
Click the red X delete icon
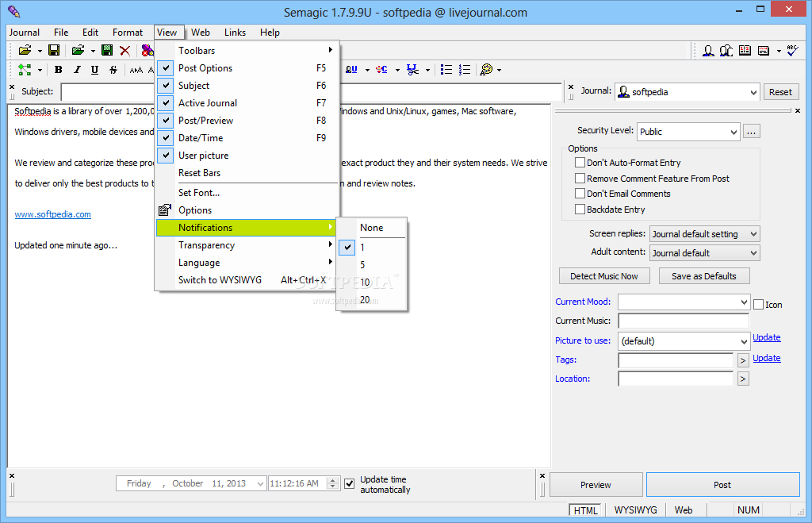124,50
